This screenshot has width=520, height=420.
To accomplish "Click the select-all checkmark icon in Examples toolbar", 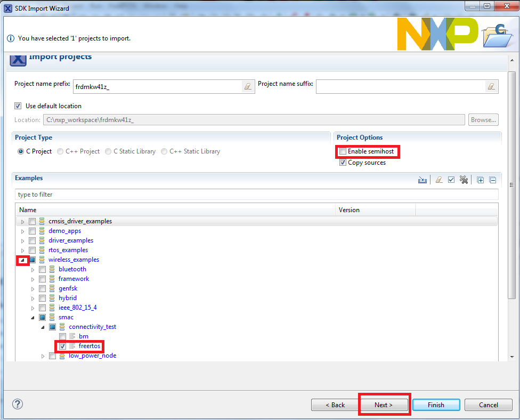I will click(451, 180).
